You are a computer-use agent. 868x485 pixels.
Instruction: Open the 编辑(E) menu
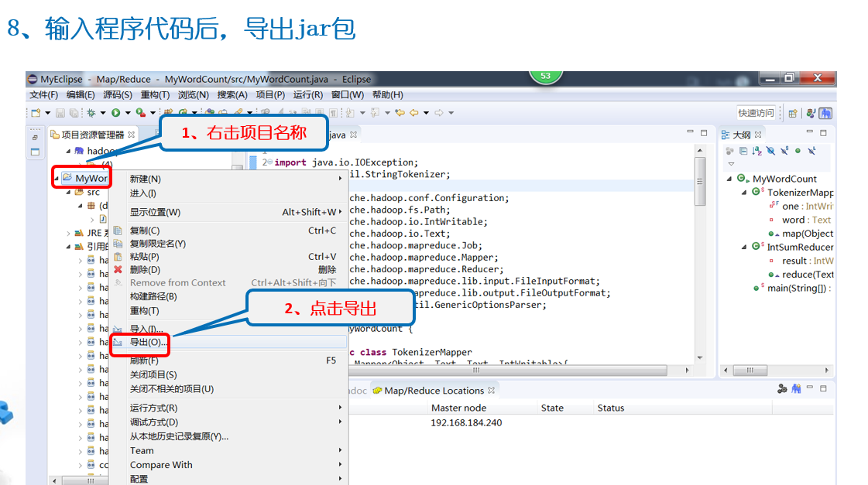pos(81,94)
